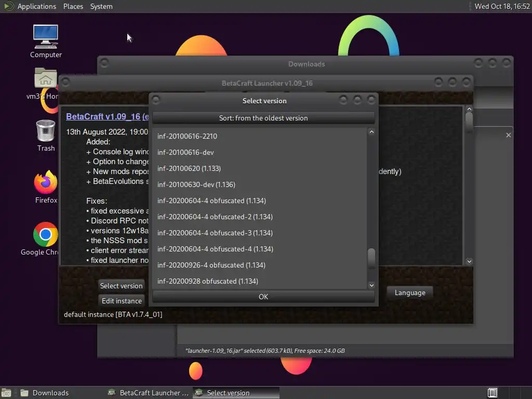
Task: Select inf-20200604-4 obfuscated-3 (1.134)
Action: pyautogui.click(x=260, y=233)
